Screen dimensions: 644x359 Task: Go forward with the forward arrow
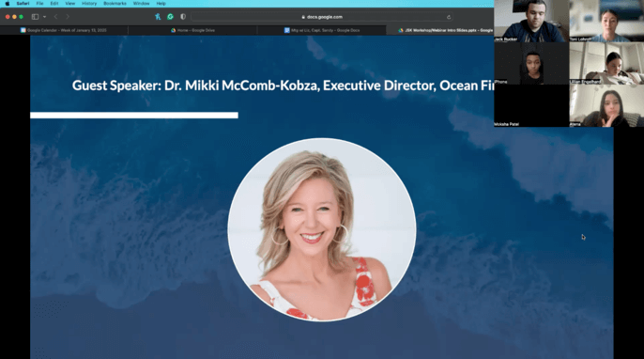[68, 17]
